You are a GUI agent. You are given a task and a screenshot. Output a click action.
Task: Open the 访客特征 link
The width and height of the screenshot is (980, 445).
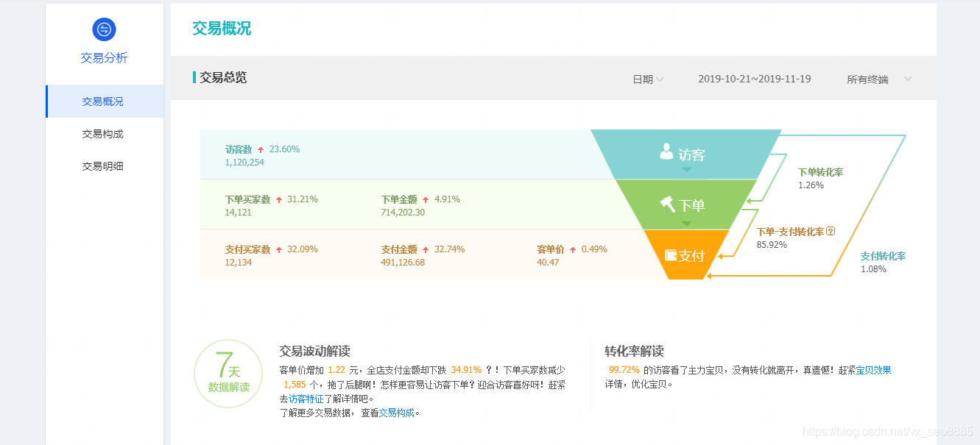[306, 399]
